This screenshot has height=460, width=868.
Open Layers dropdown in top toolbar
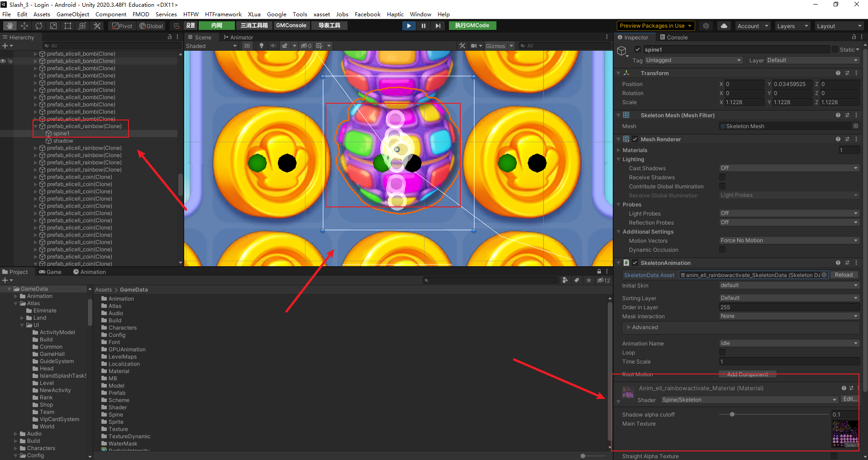click(x=792, y=26)
